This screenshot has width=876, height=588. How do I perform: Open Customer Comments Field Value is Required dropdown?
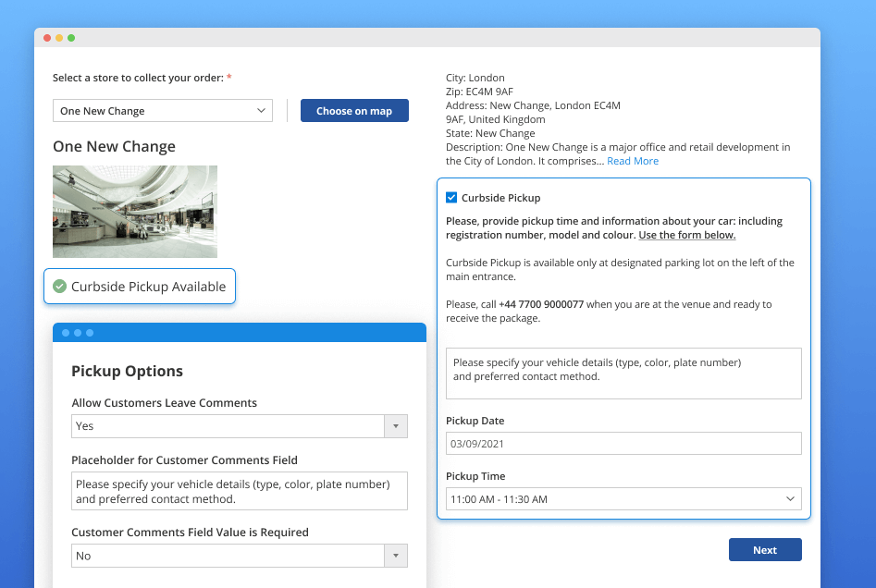[x=239, y=556]
